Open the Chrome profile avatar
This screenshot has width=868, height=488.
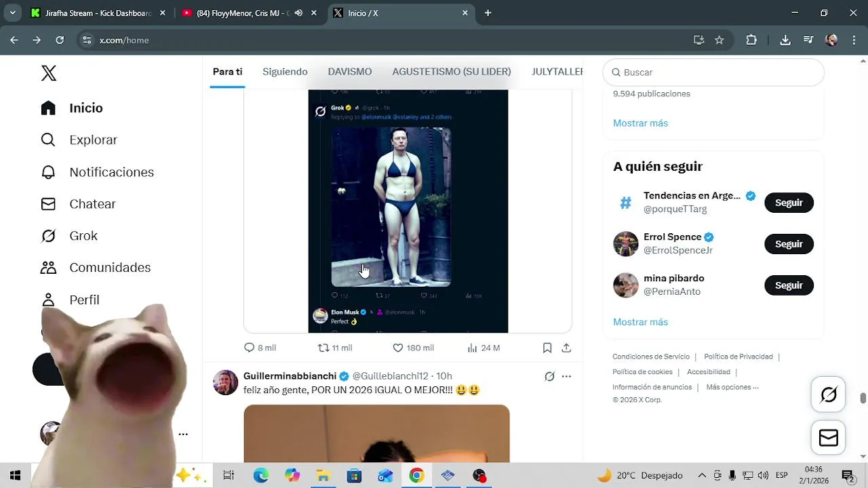(x=831, y=40)
